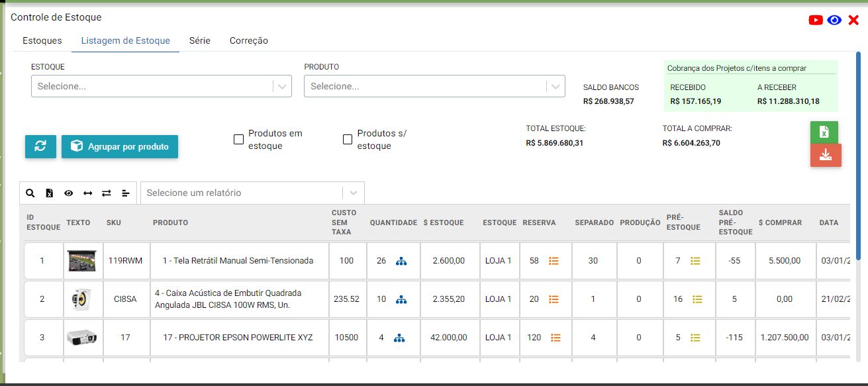The height and width of the screenshot is (386, 868).
Task: Switch to the Estoques tab
Action: pos(42,40)
